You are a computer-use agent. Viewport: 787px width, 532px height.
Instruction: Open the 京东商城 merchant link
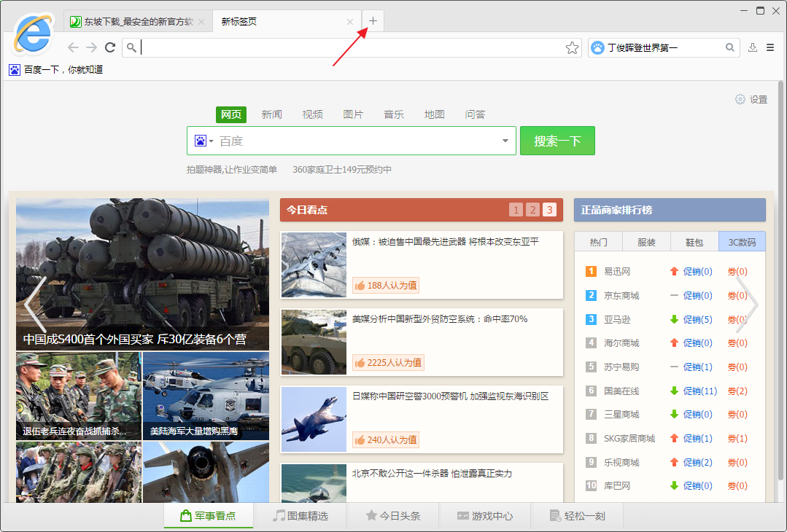621,295
